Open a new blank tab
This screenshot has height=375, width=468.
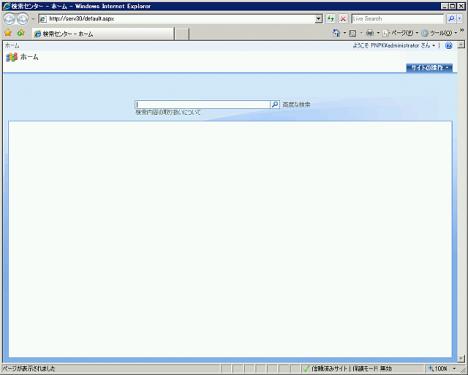[x=182, y=34]
